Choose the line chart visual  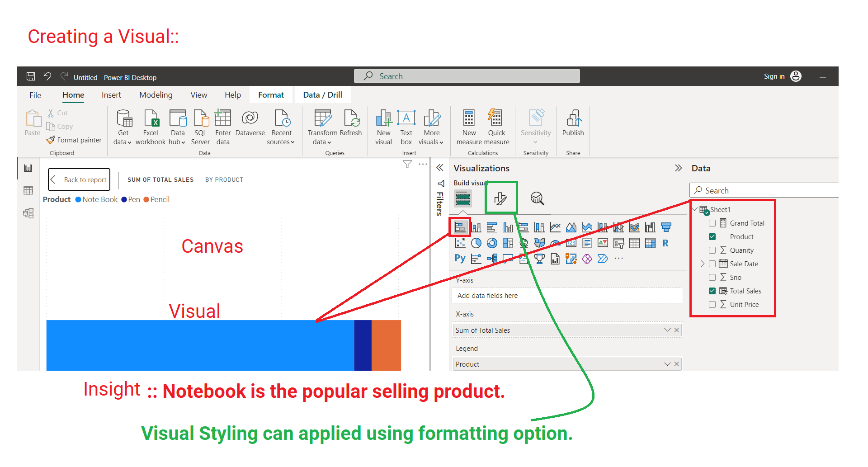pos(555,227)
